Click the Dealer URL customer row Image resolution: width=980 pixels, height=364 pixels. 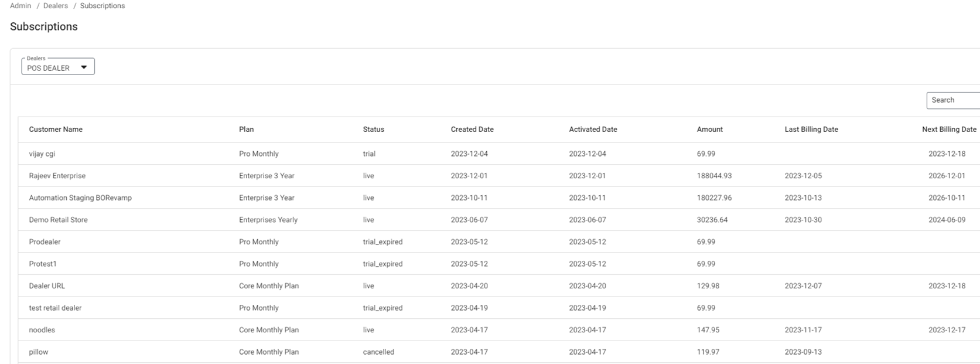click(x=47, y=286)
